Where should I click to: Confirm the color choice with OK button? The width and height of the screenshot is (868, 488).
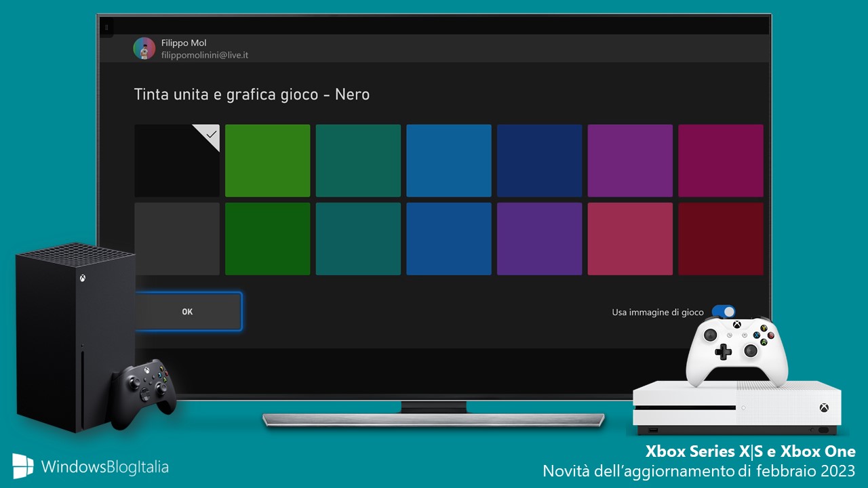tap(188, 312)
